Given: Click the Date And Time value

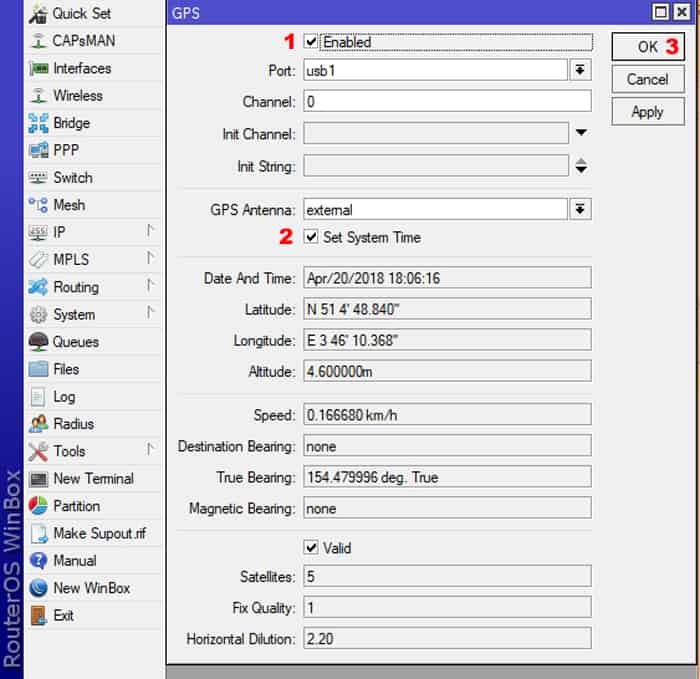Looking at the screenshot, I should [447, 278].
